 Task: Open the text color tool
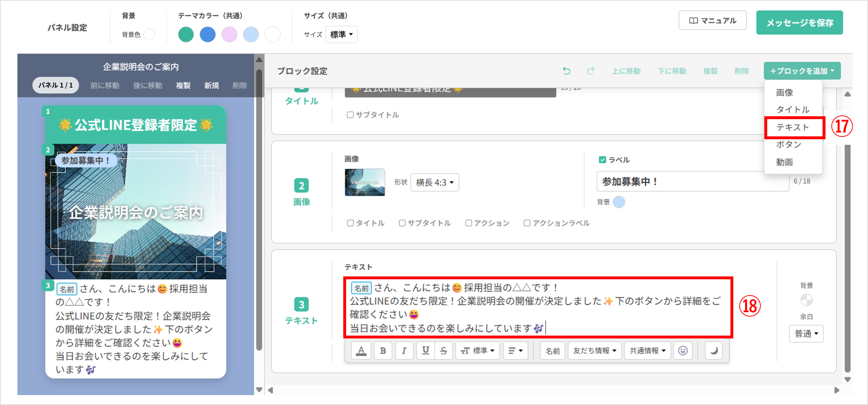361,351
